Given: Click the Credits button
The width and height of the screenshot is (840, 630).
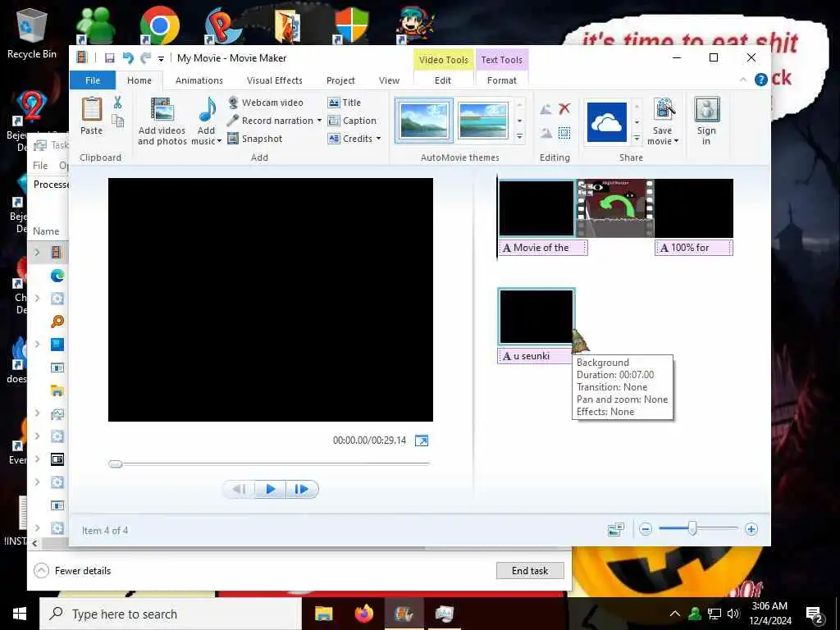Looking at the screenshot, I should (349, 139).
